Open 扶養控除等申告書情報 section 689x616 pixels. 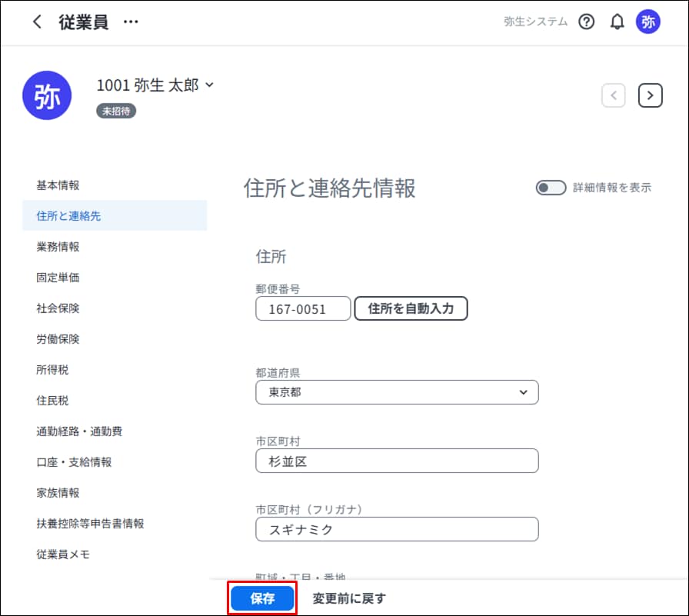(90, 524)
